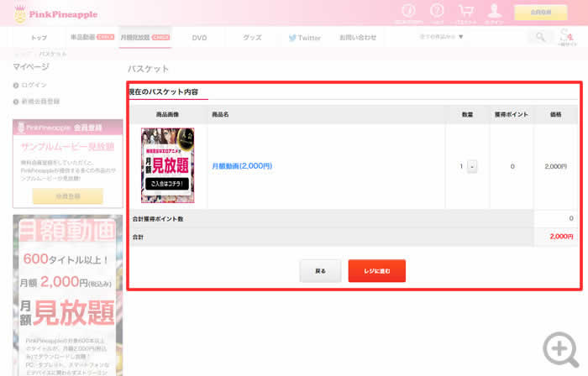588x376 pixels.
Task: Open the お問い合わせ navigation item
Action: [x=358, y=38]
